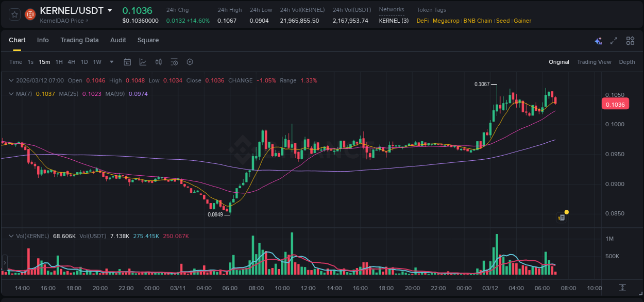Select the line chart style icon
This screenshot has width=644, height=302.
click(143, 62)
